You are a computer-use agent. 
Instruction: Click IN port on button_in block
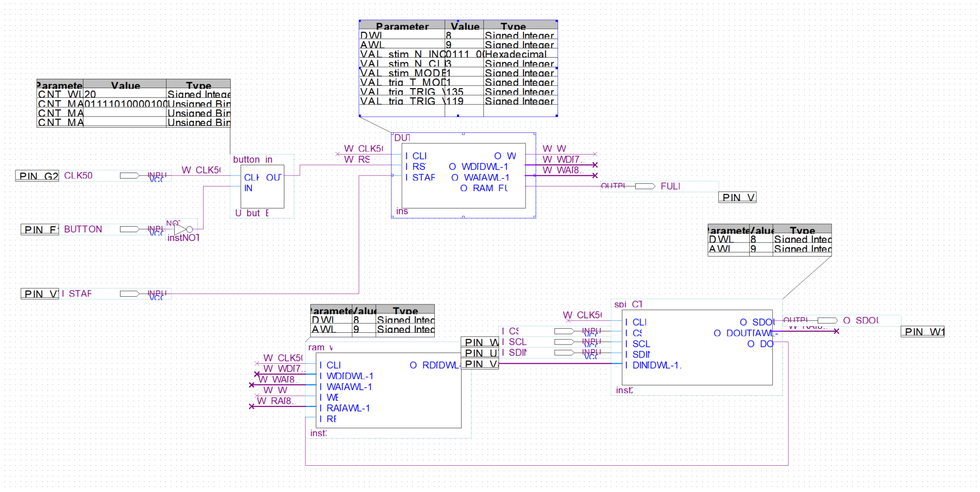[248, 189]
